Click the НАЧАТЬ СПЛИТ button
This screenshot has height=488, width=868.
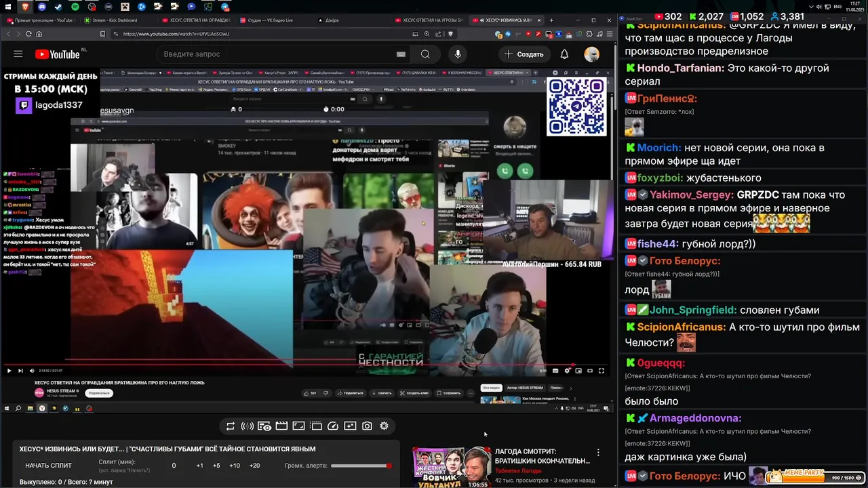pos(48,466)
